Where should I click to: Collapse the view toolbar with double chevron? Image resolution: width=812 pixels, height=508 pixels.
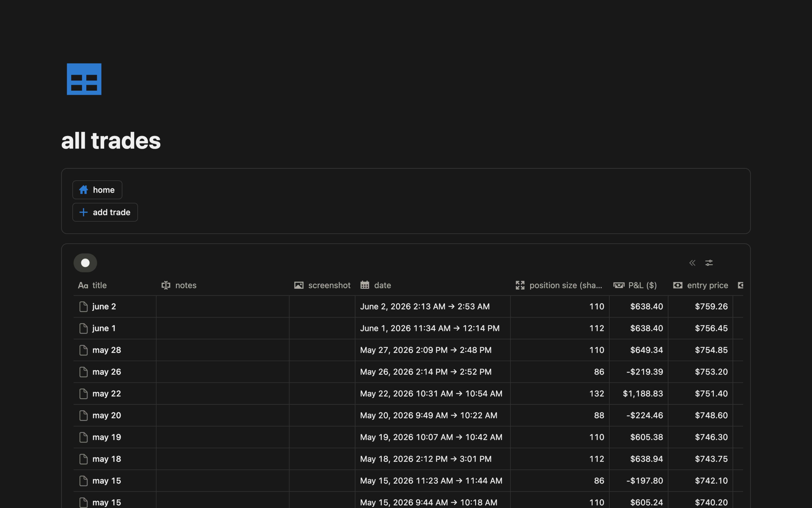[x=692, y=263]
